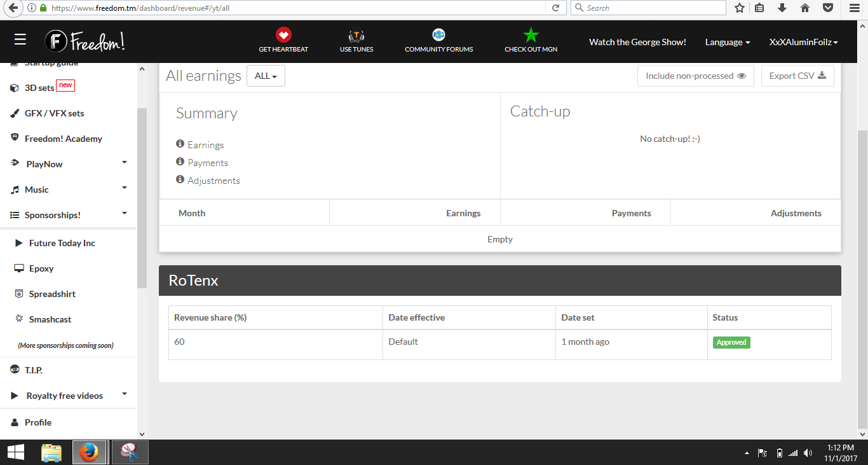Screen dimensions: 868x465
Task: Select Freedom! Academy in the sidebar
Action: (x=63, y=139)
